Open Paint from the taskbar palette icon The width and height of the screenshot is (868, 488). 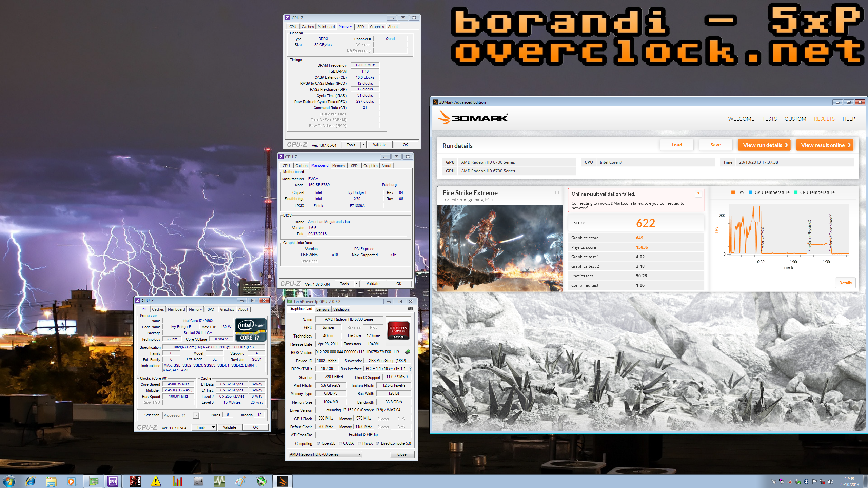[240, 481]
